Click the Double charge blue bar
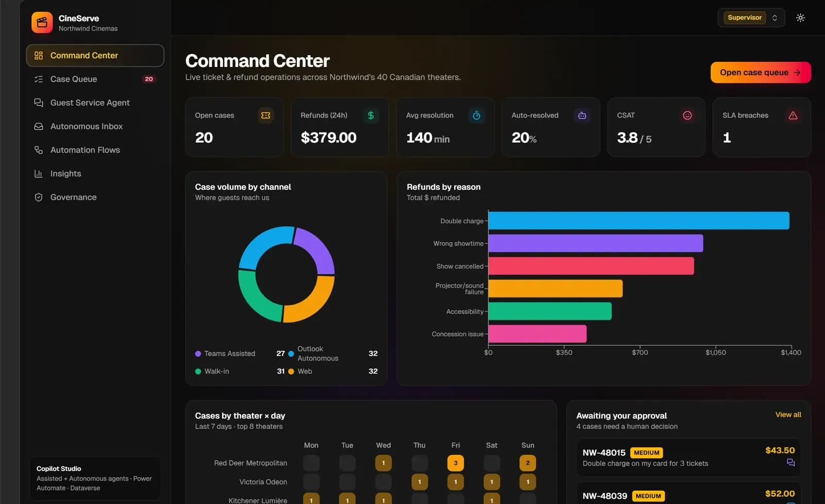825x504 pixels. [x=639, y=221]
